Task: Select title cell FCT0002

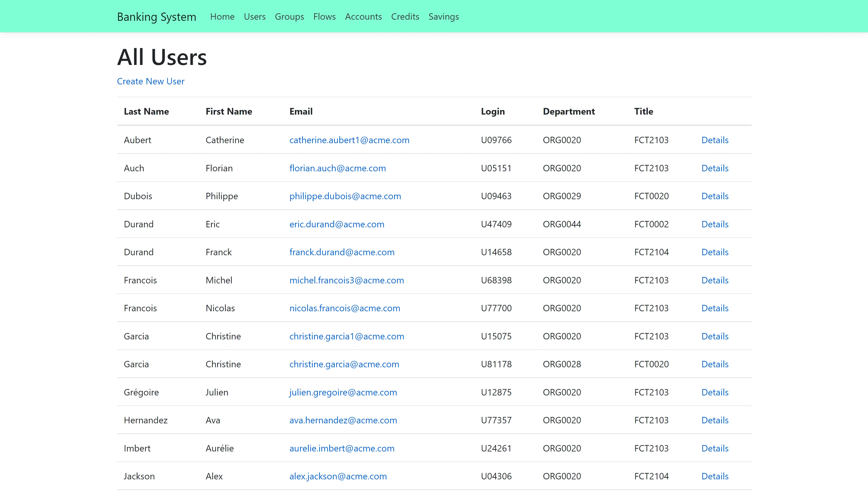Action: coord(651,224)
